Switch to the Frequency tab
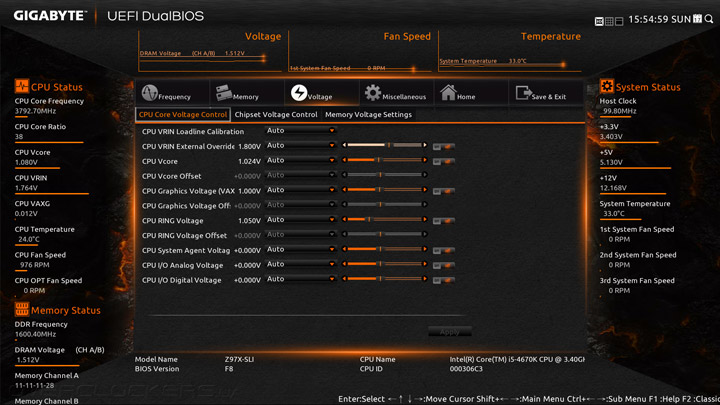 click(x=173, y=93)
